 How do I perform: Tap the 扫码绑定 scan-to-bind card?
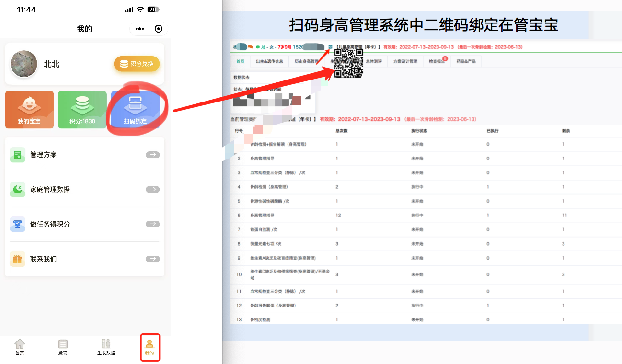pyautogui.click(x=135, y=110)
